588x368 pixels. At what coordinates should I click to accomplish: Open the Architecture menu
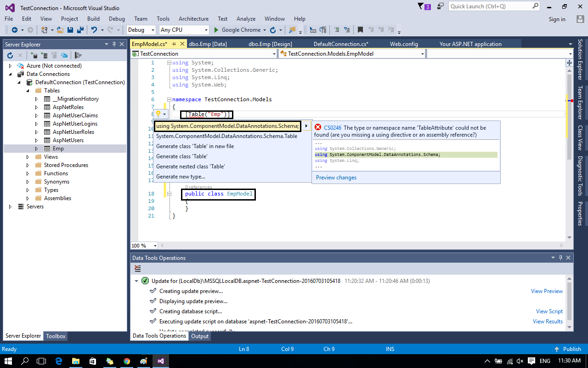click(193, 19)
